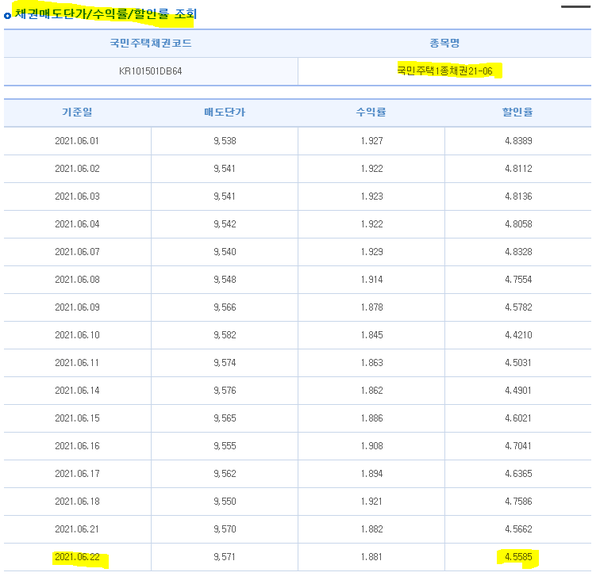Screen dimensions: 600x580
Task: Select discount rate 4.7554
Action: click(518, 280)
